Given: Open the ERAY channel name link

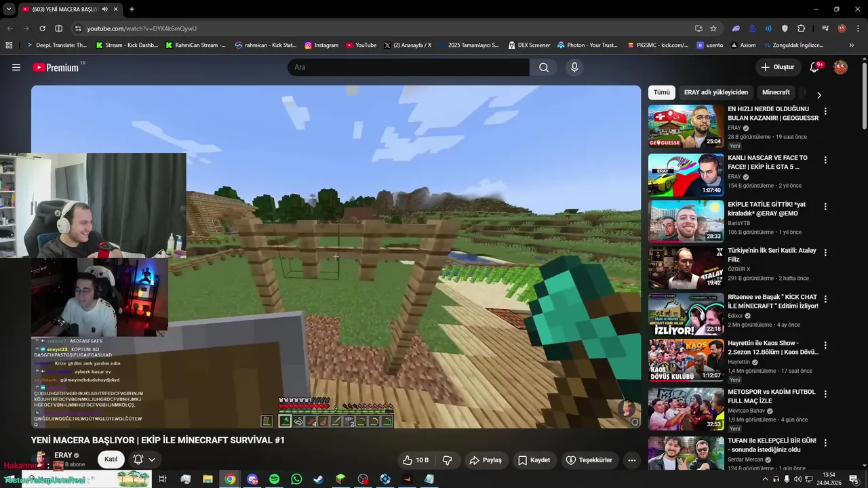Looking at the screenshot, I should point(63,455).
